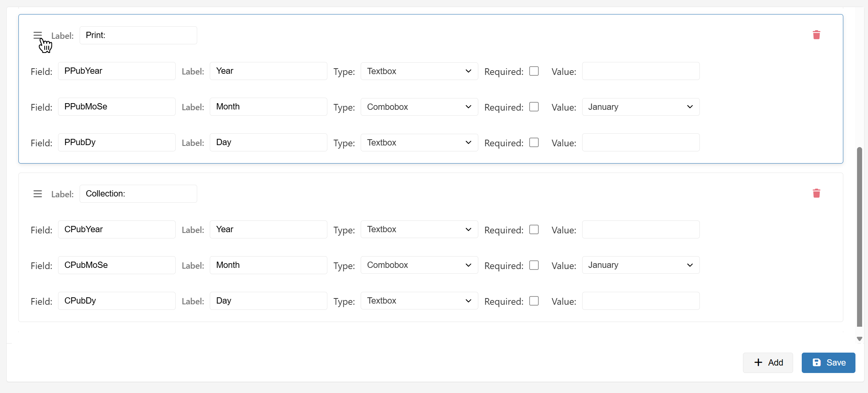Screen dimensions: 868x393
Task: Click the plus icon on the Add button
Action: point(757,362)
